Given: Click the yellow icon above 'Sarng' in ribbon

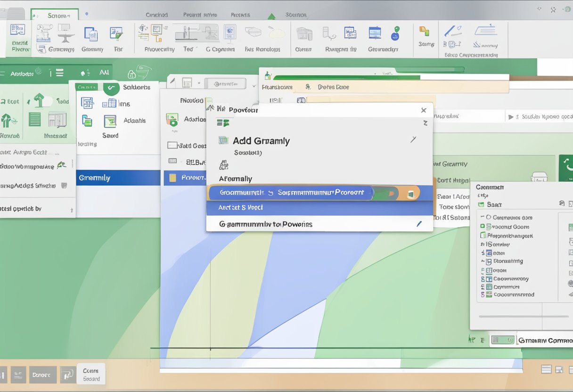Looking at the screenshot, I should click(x=424, y=32).
